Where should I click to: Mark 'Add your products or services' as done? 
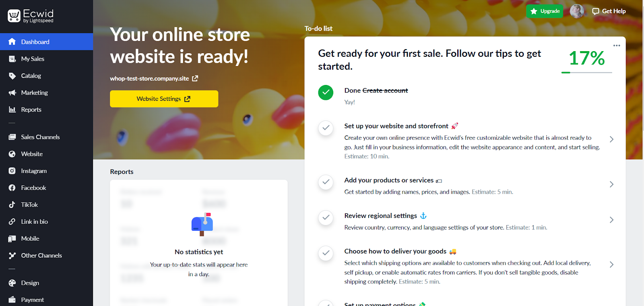[x=325, y=182]
